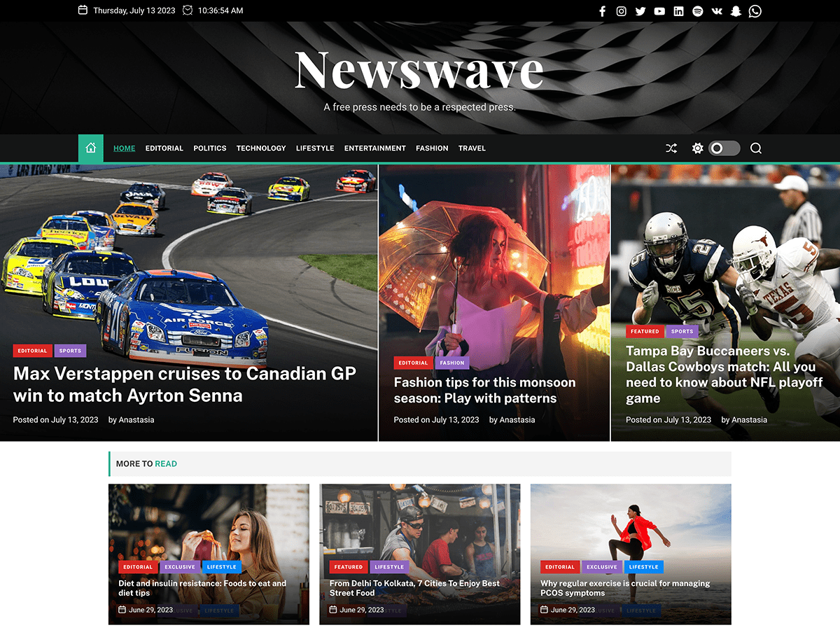The width and height of the screenshot is (840, 630).
Task: Open the LinkedIn page
Action: coord(678,10)
